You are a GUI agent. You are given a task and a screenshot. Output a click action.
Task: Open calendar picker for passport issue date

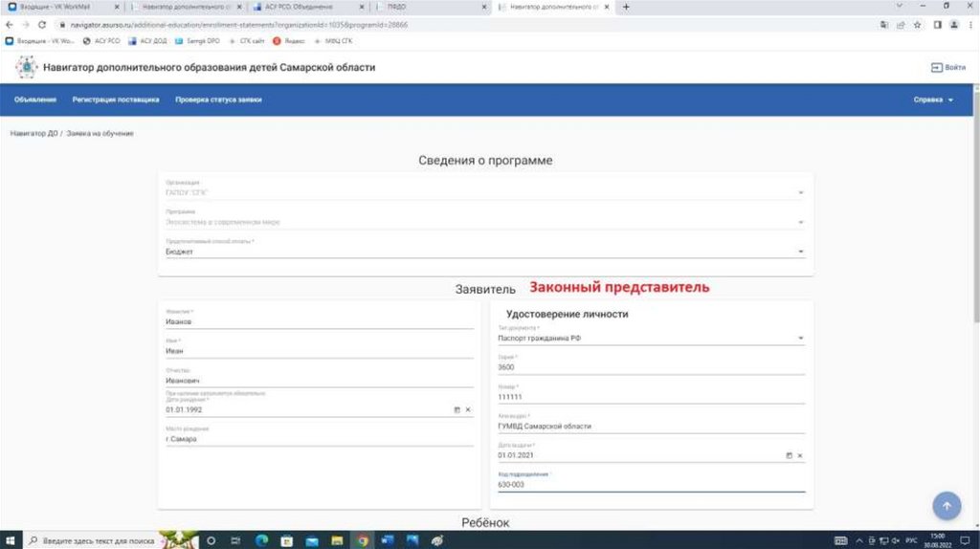(x=789, y=455)
